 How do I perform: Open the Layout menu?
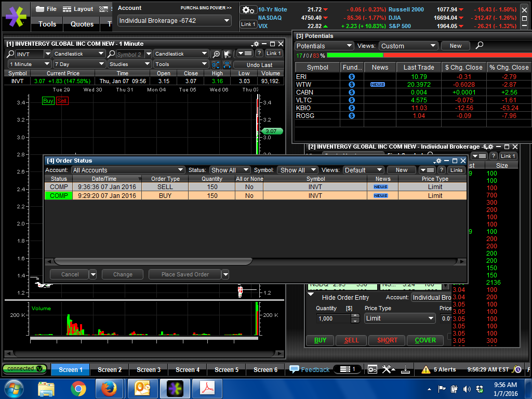click(78, 9)
